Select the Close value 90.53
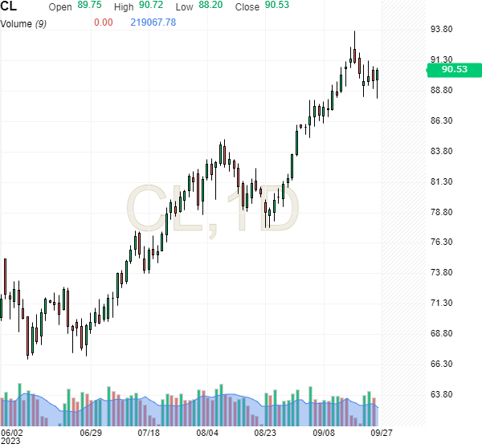Viewport: 482px width, 448px height. click(x=277, y=6)
